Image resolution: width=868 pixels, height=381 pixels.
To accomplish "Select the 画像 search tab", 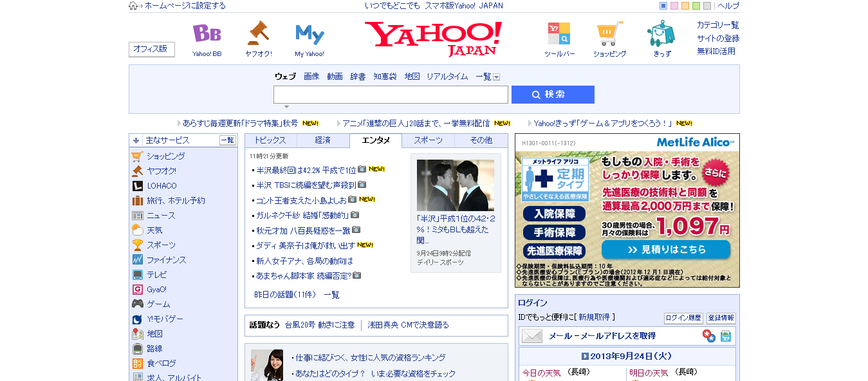I will 311,77.
